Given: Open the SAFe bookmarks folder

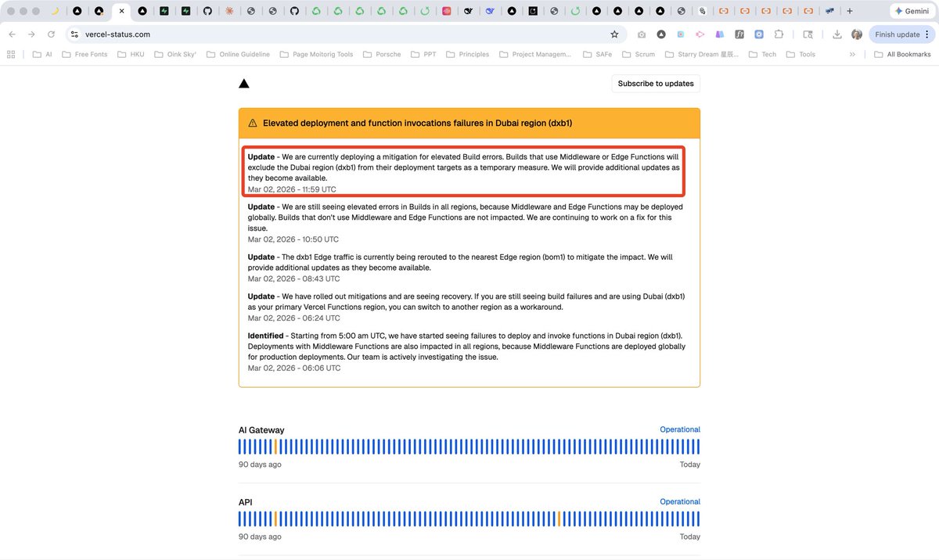Looking at the screenshot, I should click(x=596, y=54).
